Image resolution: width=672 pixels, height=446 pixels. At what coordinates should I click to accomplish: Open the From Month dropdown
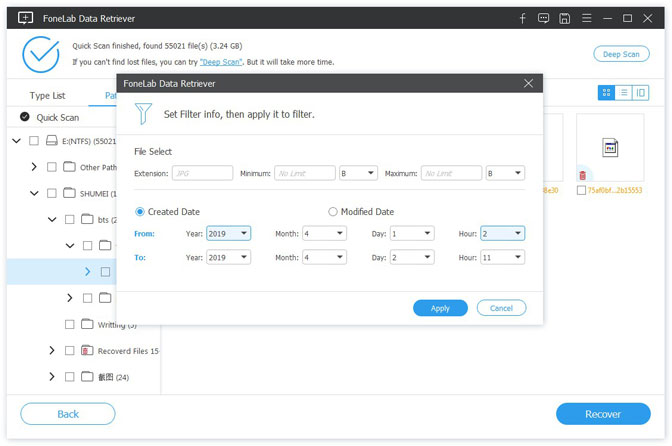[x=324, y=233]
